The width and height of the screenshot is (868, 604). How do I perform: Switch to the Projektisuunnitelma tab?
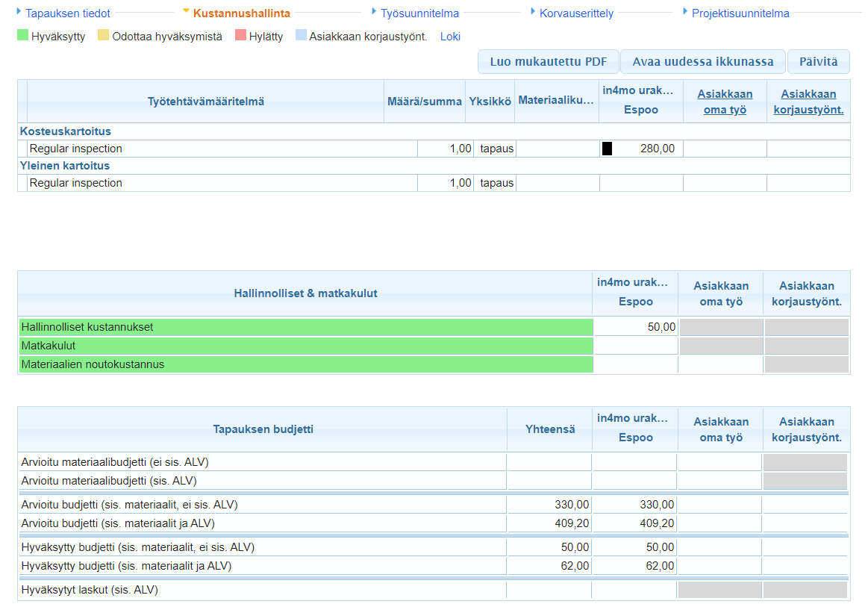point(740,13)
